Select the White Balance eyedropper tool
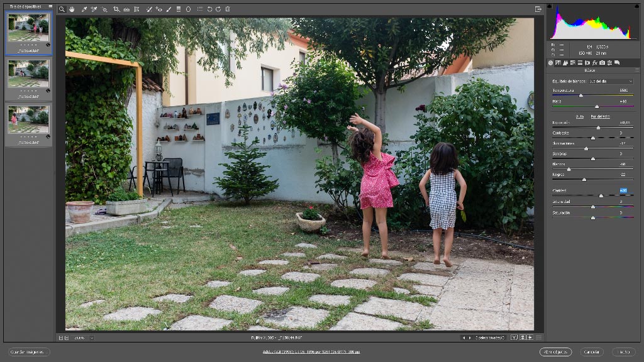The width and height of the screenshot is (644, 362). [x=84, y=9]
